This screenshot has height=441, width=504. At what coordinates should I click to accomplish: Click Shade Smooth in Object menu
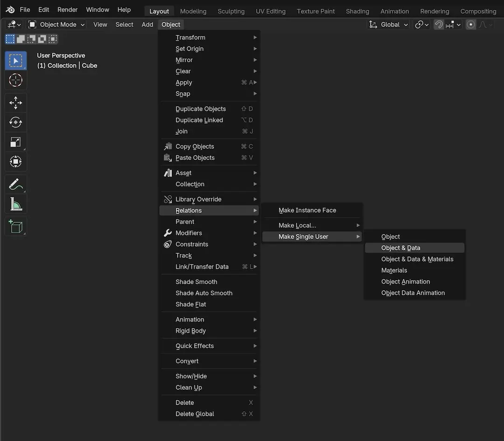point(196,282)
